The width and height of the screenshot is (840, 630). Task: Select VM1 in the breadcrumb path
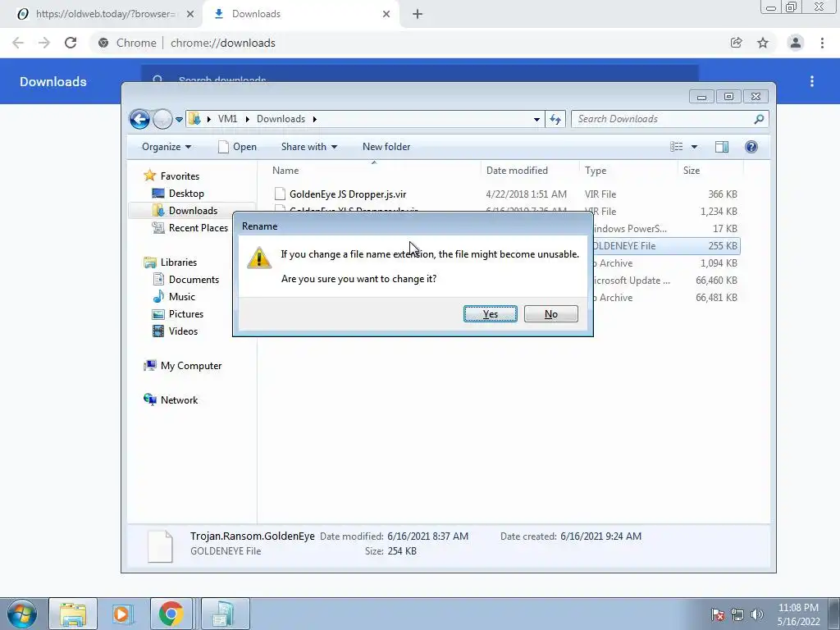click(x=227, y=119)
